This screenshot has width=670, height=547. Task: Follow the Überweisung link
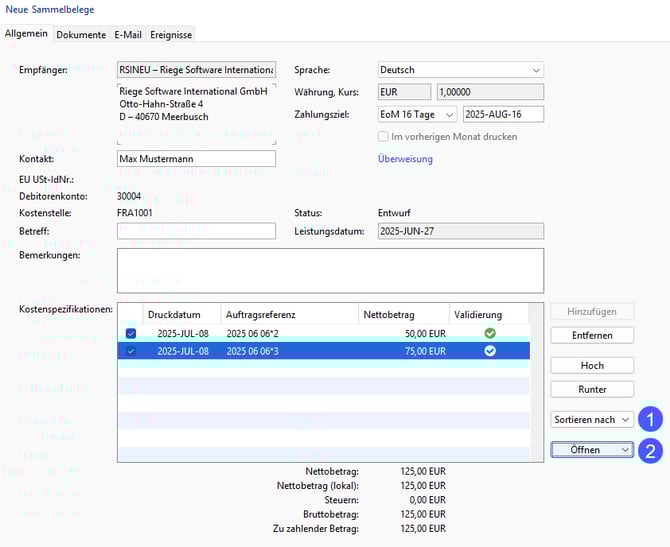point(405,159)
